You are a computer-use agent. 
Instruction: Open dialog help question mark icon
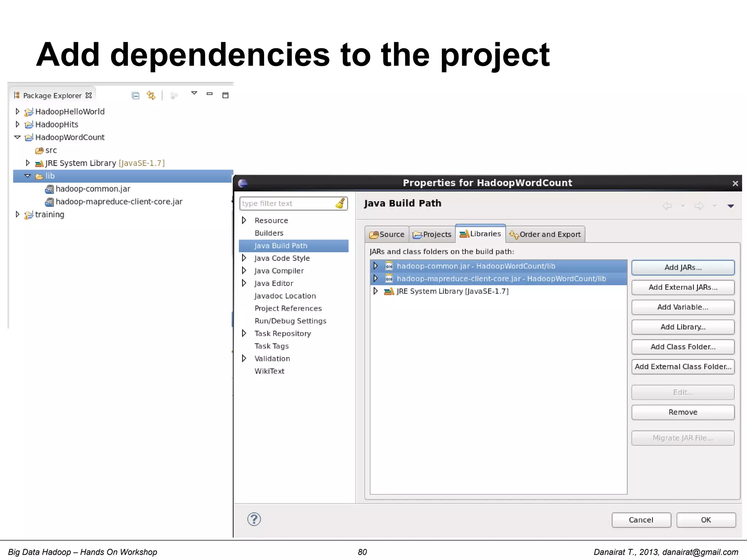pos(254,519)
